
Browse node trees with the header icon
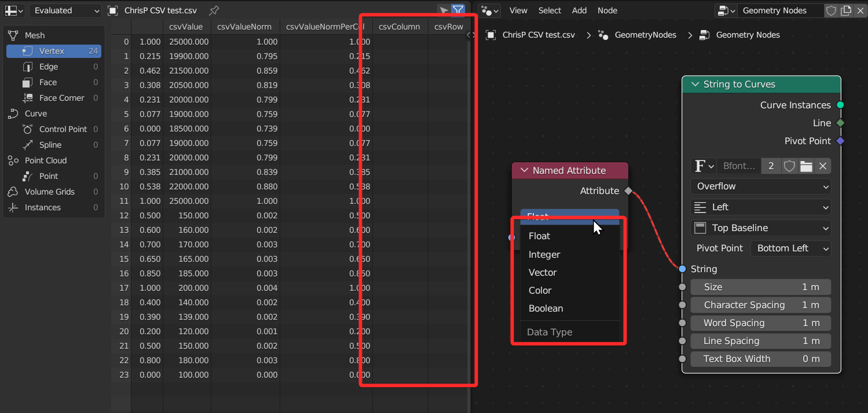click(x=726, y=10)
